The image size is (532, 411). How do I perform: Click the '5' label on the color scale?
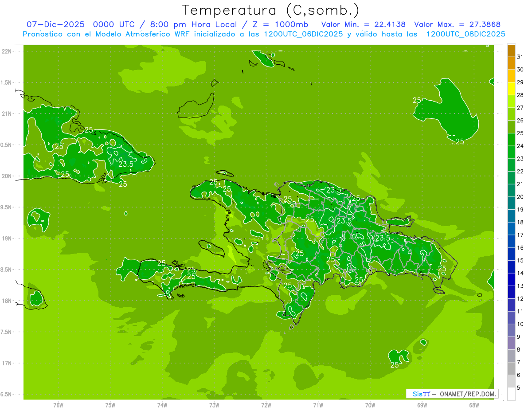tap(518, 388)
